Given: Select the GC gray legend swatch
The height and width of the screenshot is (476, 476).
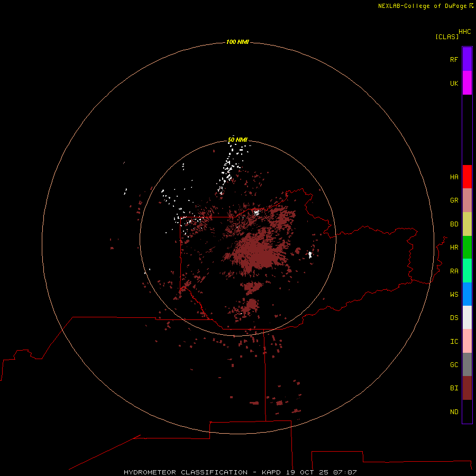Looking at the screenshot, I should (467, 364).
